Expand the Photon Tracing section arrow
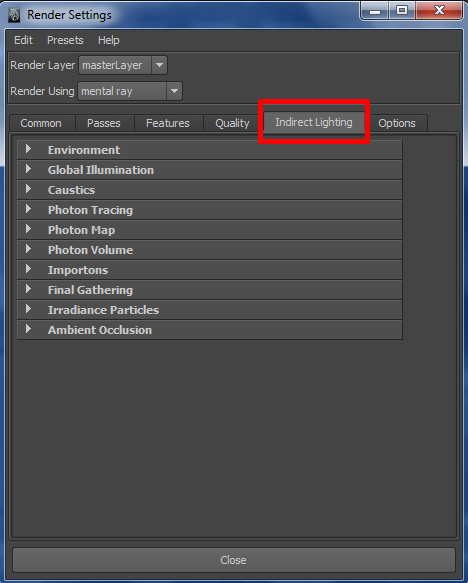Image resolution: width=468 pixels, height=583 pixels. (x=28, y=209)
